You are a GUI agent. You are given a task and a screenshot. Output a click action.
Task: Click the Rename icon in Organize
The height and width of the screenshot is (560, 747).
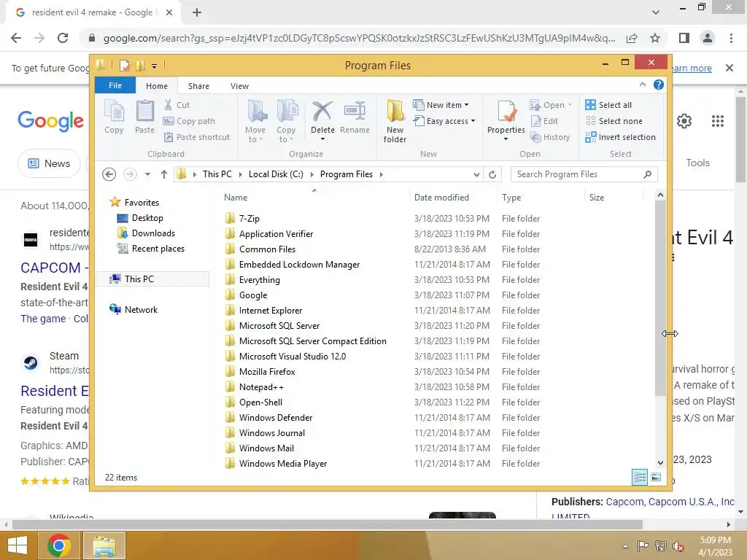[x=355, y=117]
